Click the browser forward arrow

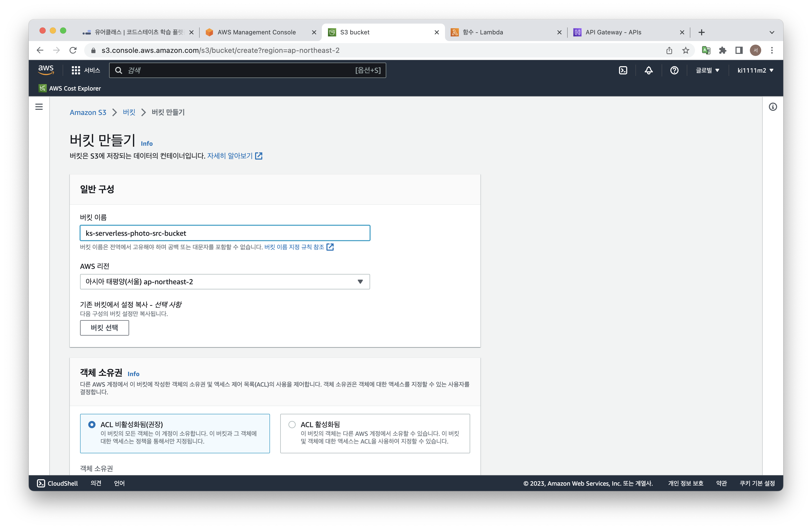(57, 51)
